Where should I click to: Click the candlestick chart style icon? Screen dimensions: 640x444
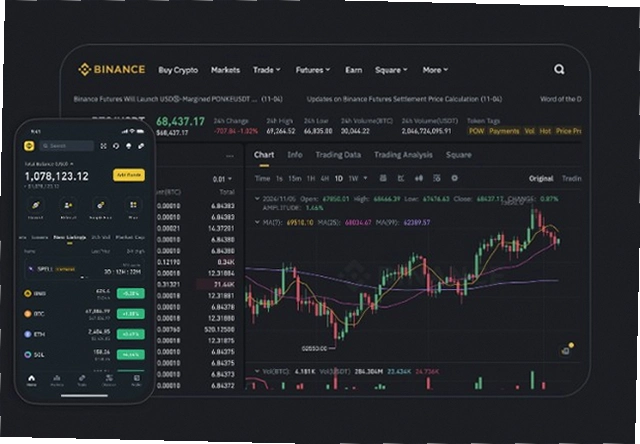point(419,178)
